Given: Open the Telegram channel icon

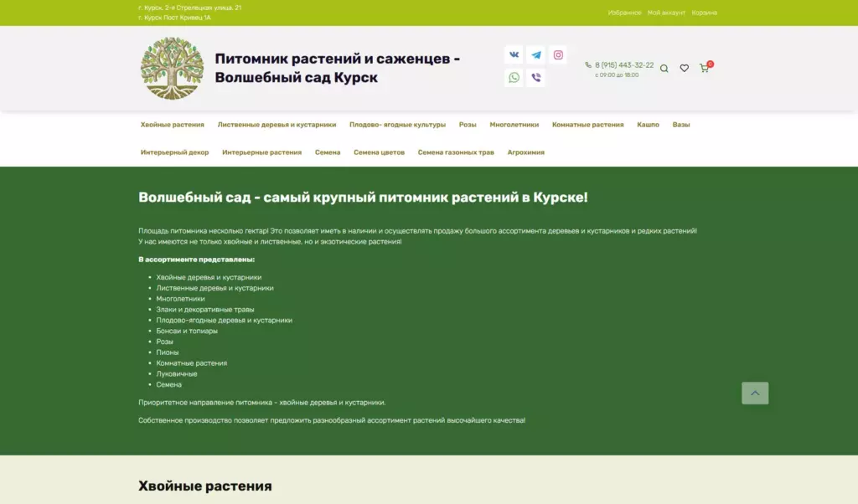Looking at the screenshot, I should point(536,54).
